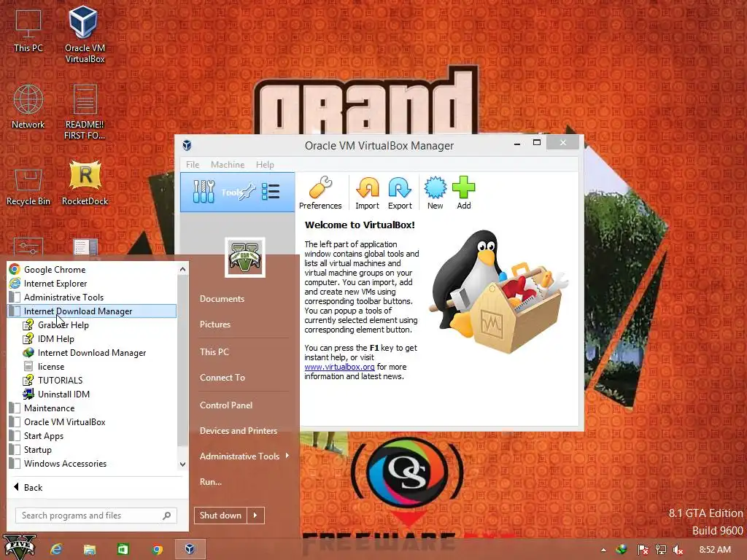Image resolution: width=747 pixels, height=560 pixels.
Task: Click the search magnifier icon
Action: pos(167,516)
